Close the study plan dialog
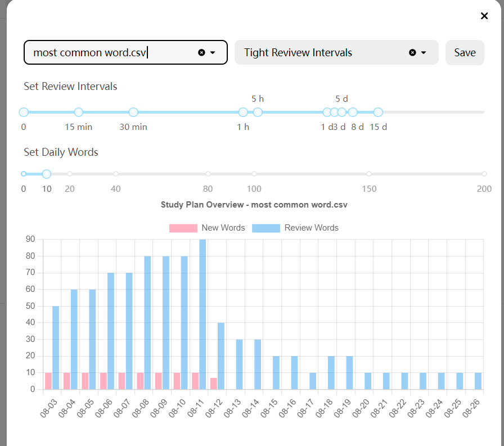The image size is (504, 446). [484, 16]
